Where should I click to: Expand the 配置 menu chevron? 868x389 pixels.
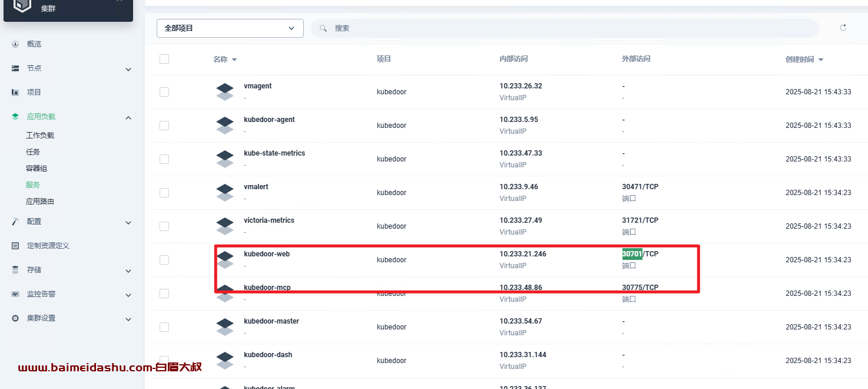128,222
